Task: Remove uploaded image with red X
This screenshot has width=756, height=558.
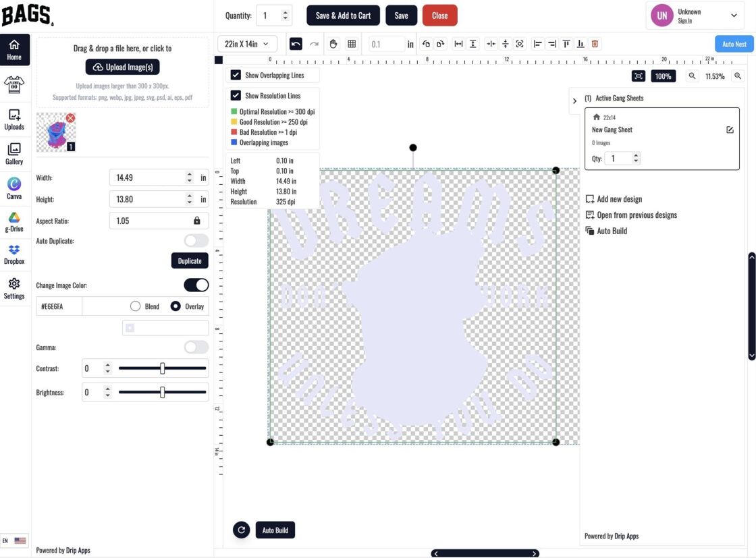Action: tap(71, 118)
